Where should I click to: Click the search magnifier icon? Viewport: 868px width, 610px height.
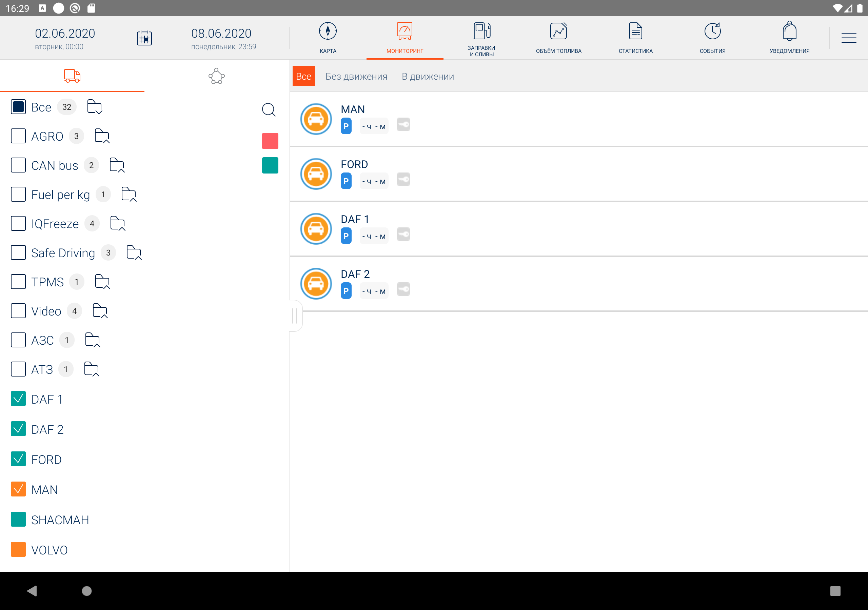point(269,109)
